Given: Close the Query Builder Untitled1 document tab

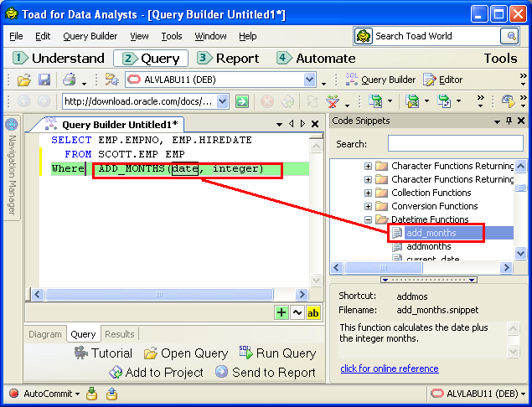Looking at the screenshot, I should point(315,124).
